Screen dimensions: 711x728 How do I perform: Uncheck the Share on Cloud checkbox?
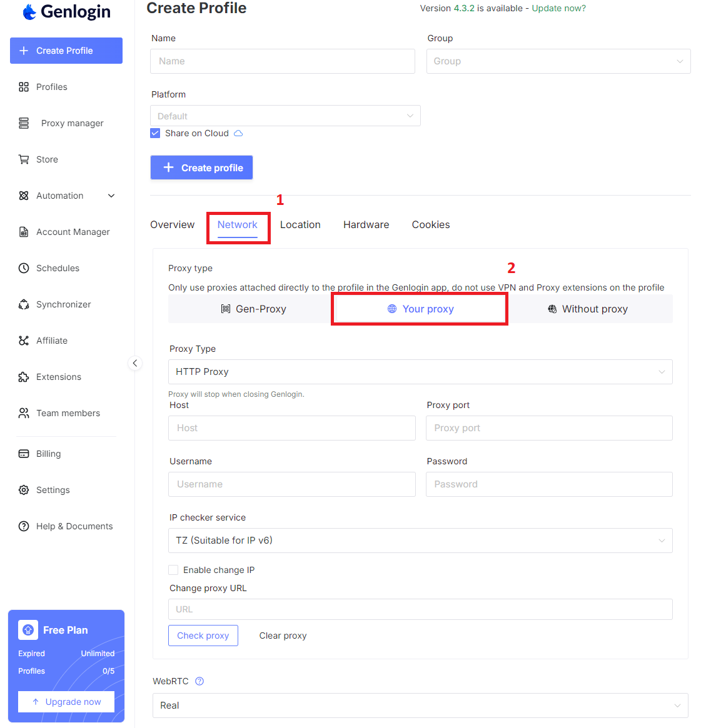[156, 133]
